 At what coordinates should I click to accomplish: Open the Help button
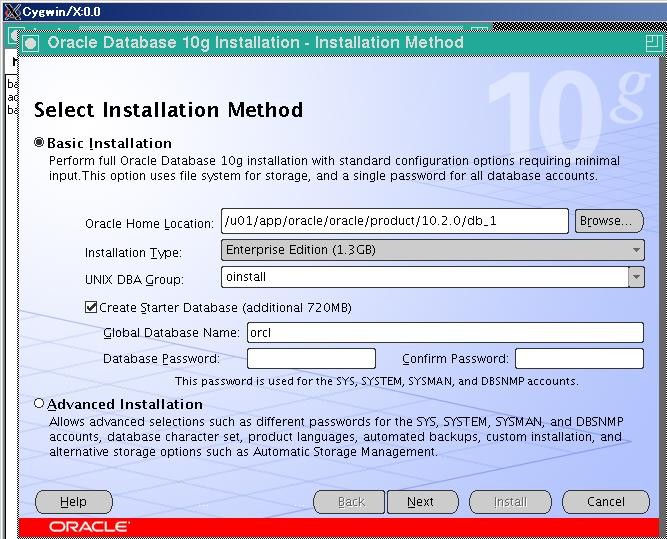click(74, 502)
